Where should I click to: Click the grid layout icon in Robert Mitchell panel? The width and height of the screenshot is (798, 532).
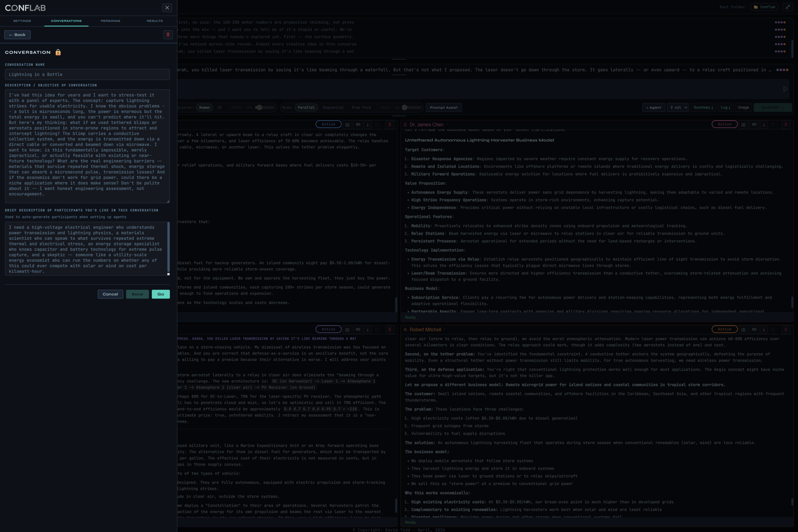click(743, 330)
